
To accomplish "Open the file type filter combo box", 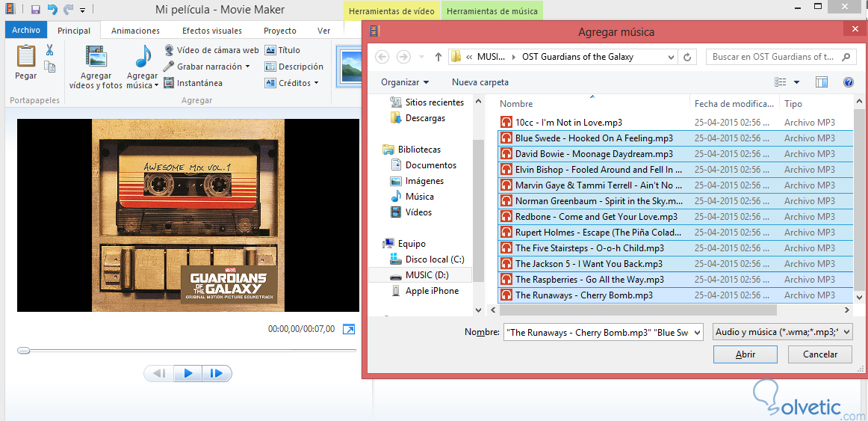I will pyautogui.click(x=783, y=332).
